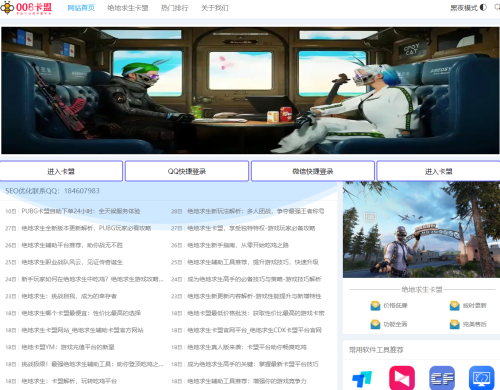Screen dimensions: 500x390
Task: Open the pink video player app icon
Action: pos(402,378)
